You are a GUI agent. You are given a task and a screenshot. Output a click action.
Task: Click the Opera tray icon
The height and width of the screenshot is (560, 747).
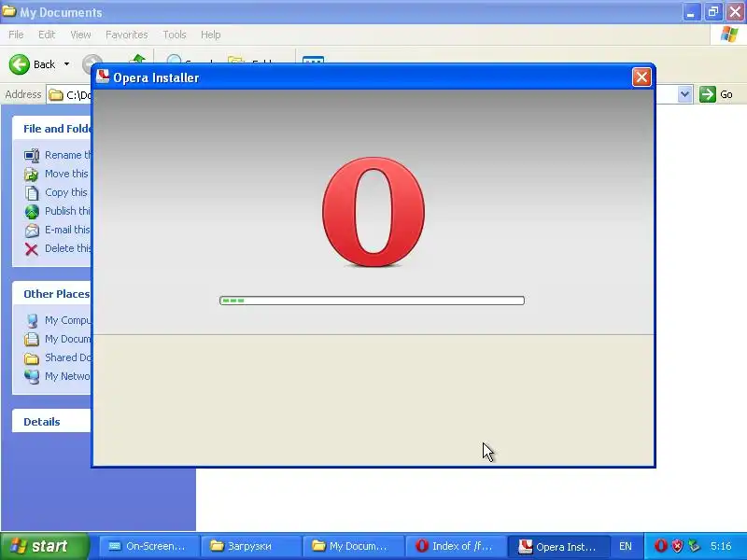pyautogui.click(x=660, y=546)
